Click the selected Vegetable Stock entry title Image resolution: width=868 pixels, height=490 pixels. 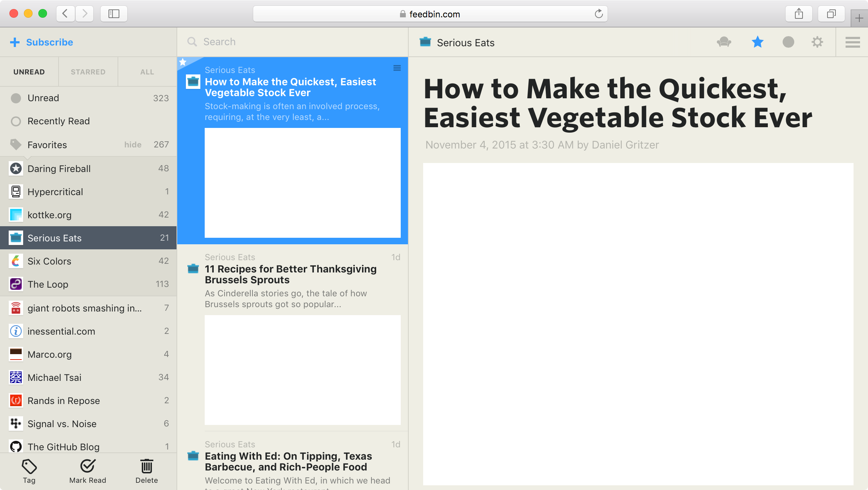click(x=290, y=87)
